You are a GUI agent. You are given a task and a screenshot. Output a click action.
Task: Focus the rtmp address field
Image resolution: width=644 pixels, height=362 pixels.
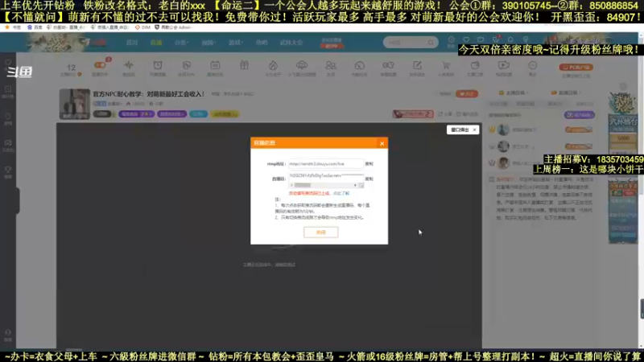click(326, 164)
